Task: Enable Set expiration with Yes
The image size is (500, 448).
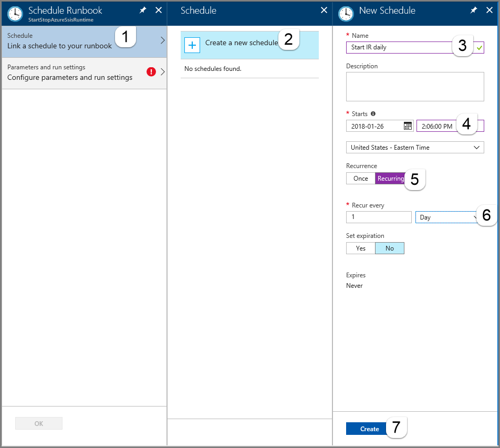Action: 360,248
